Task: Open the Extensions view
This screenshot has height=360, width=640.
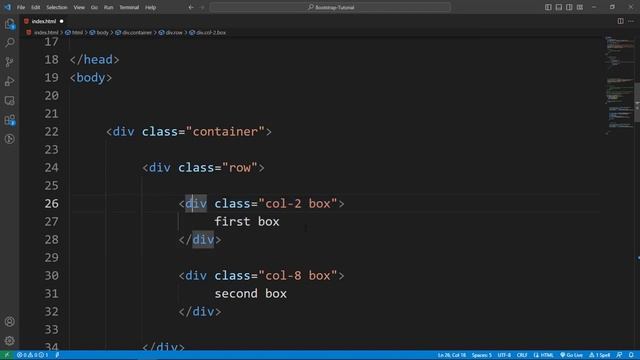Action: tap(9, 120)
